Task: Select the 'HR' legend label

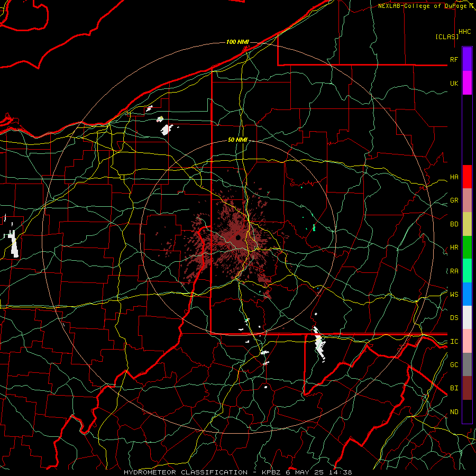Action: point(454,248)
